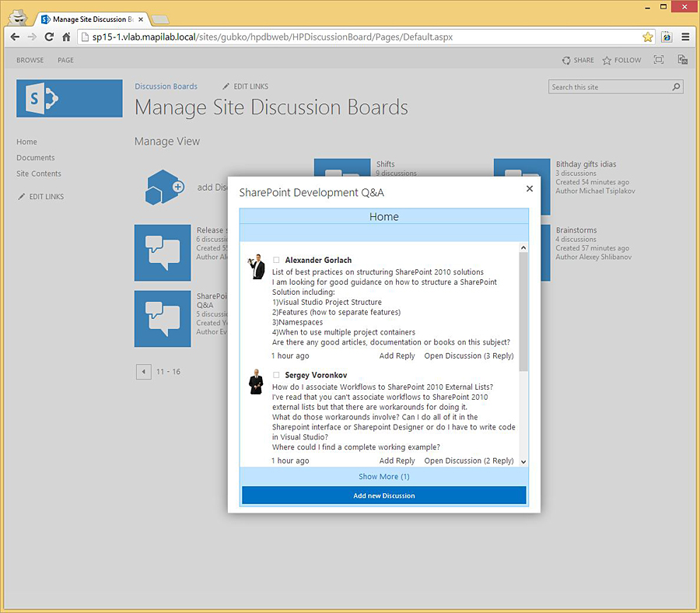The height and width of the screenshot is (613, 700).
Task: Click the Share sync icon in the ribbon
Action: pos(566,60)
